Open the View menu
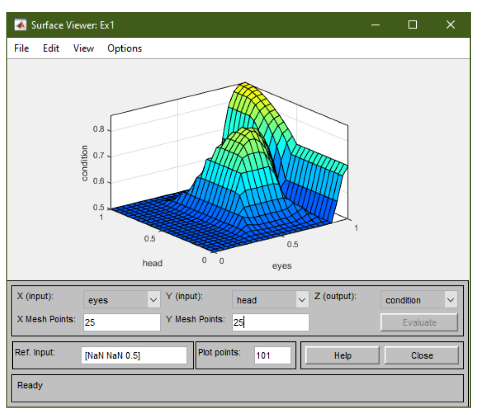 83,48
